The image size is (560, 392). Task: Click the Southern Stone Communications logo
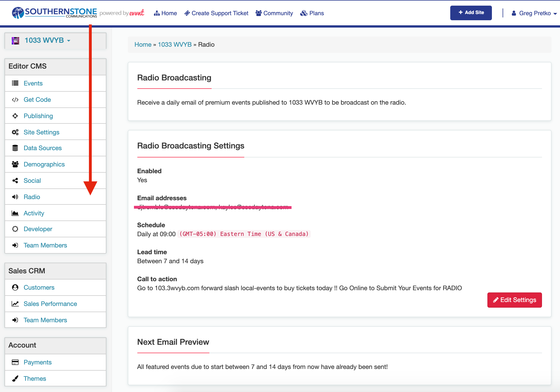click(x=54, y=13)
